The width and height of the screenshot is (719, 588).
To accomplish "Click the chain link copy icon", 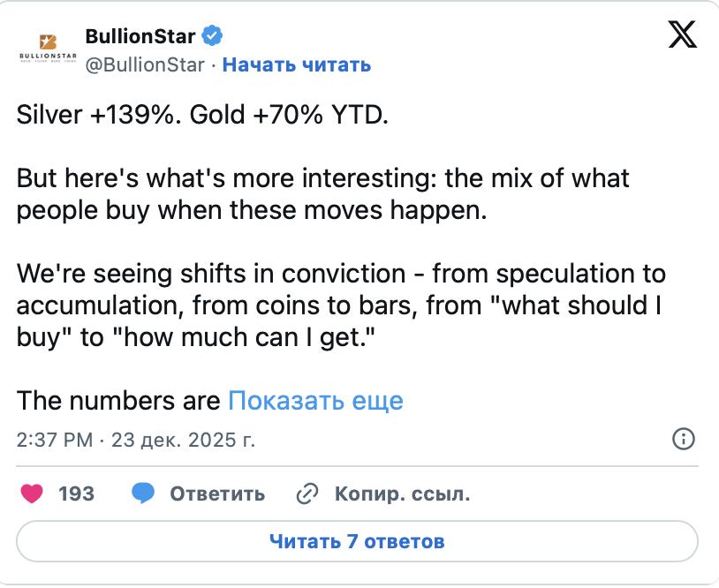I will [x=307, y=494].
